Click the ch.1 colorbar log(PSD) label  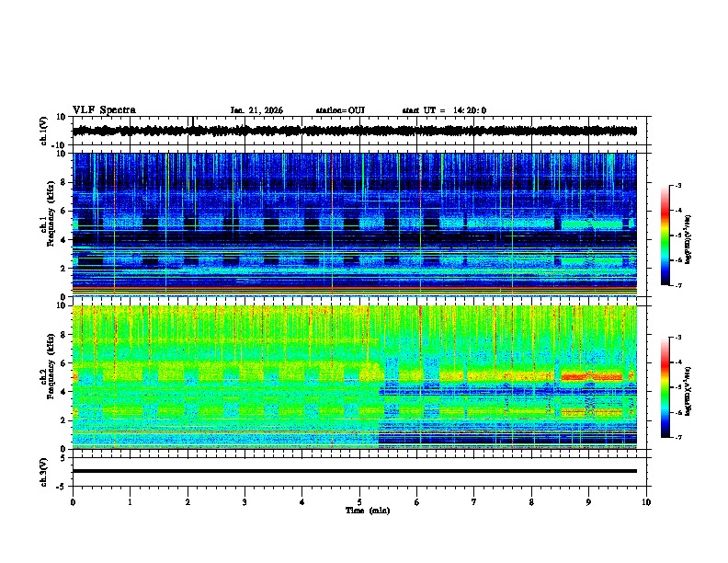click(x=688, y=239)
